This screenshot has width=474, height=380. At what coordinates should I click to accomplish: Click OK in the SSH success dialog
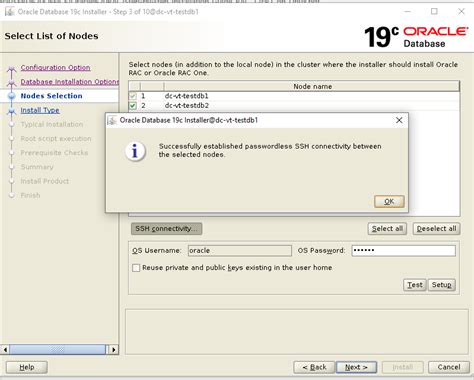point(389,202)
